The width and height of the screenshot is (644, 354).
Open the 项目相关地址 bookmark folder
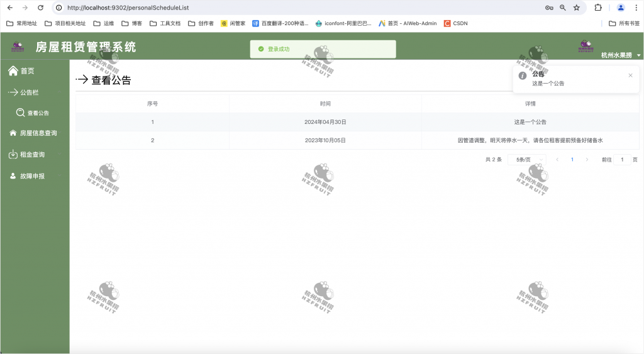(x=65, y=23)
